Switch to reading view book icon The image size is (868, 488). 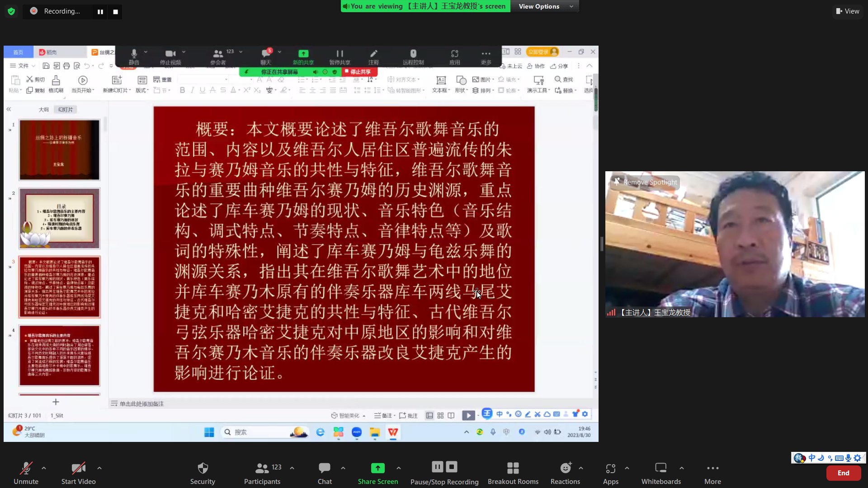pos(451,415)
